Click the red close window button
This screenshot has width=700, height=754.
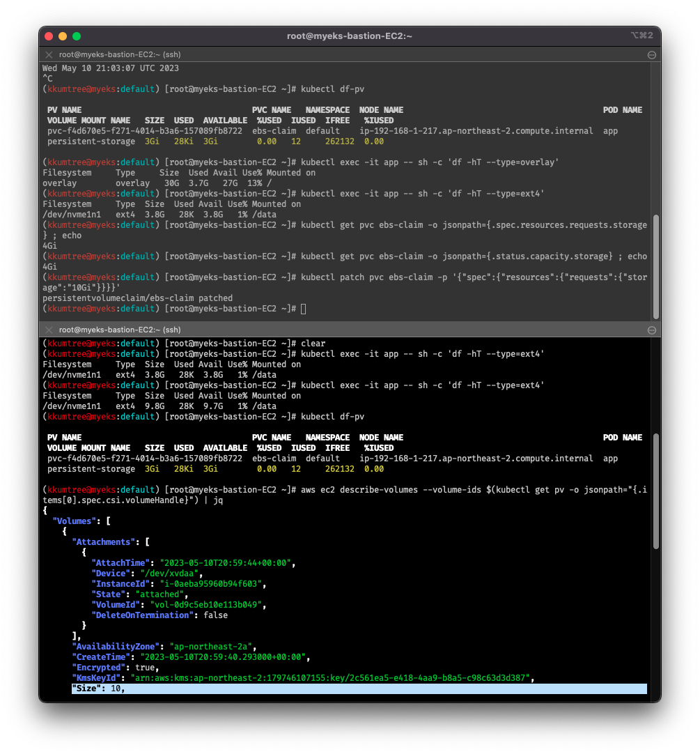point(49,36)
